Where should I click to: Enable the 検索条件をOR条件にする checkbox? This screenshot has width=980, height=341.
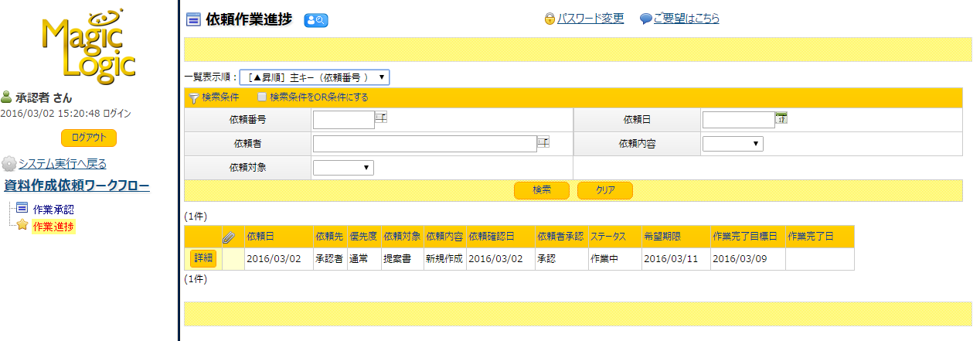click(x=262, y=97)
